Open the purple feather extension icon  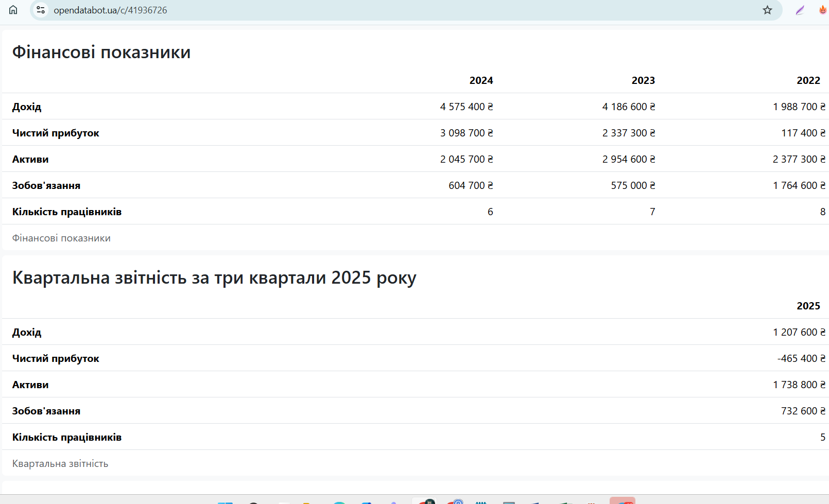point(800,10)
